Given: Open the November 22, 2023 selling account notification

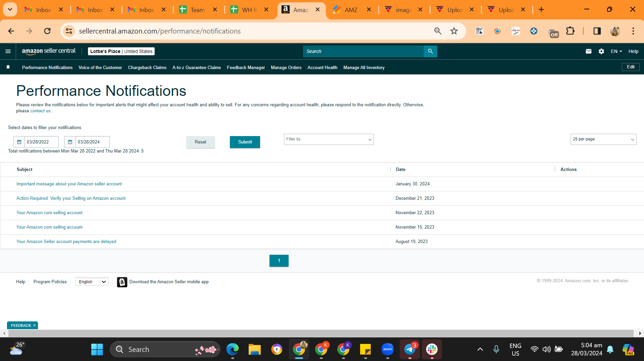Looking at the screenshot, I should 49,213.
